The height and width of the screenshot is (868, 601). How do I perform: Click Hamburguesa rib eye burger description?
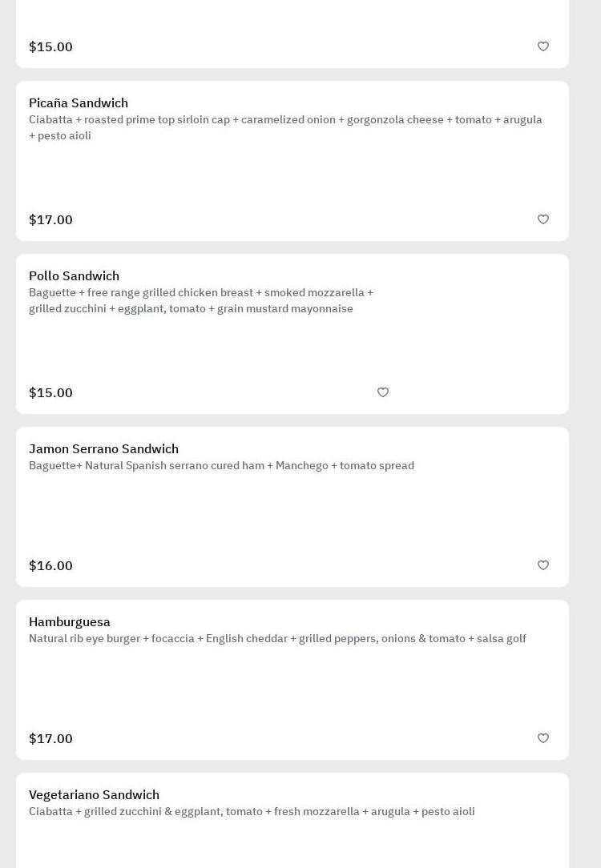[277, 639]
